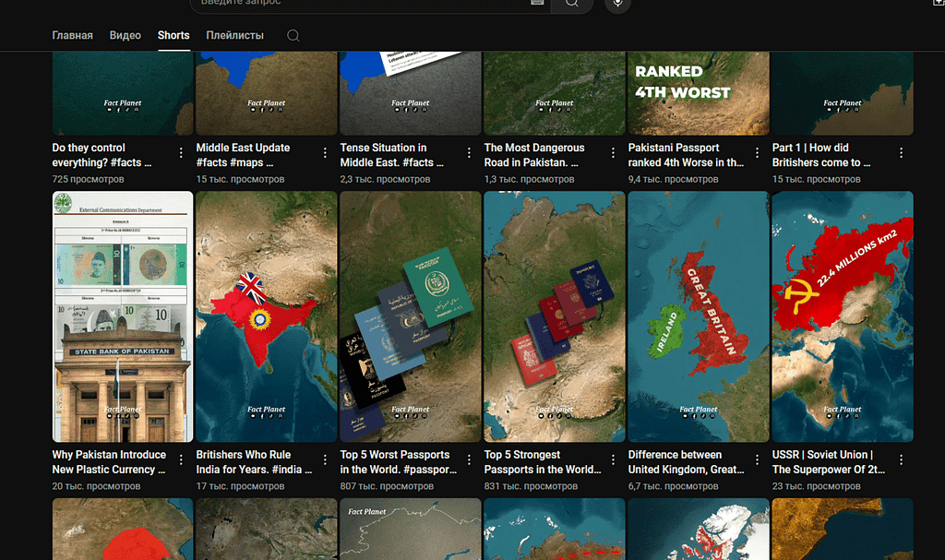This screenshot has height=560, width=945.
Task: Open the channel search magnifier icon
Action: coord(293,36)
